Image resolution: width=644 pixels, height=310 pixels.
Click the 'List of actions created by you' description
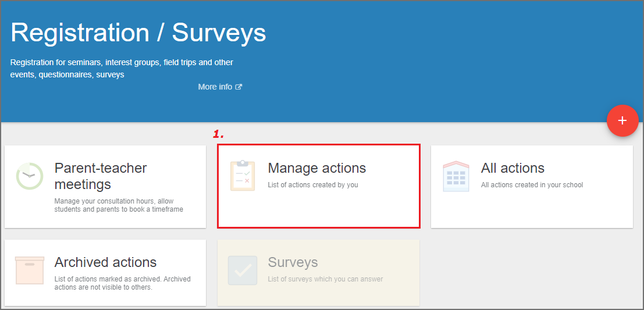313,185
